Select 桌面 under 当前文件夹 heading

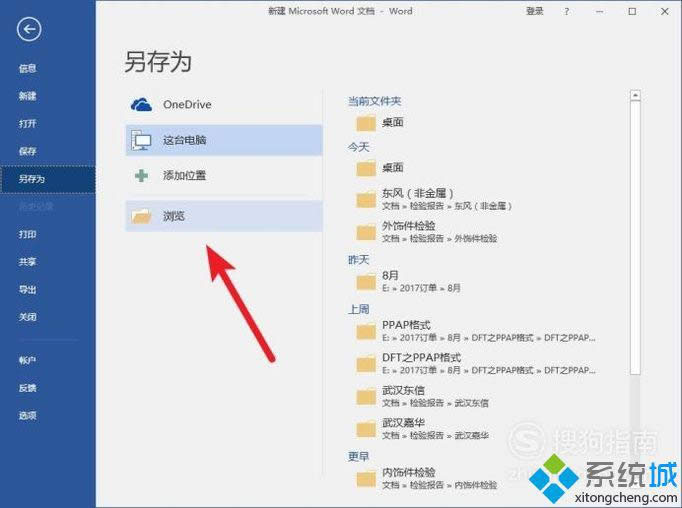[392, 122]
